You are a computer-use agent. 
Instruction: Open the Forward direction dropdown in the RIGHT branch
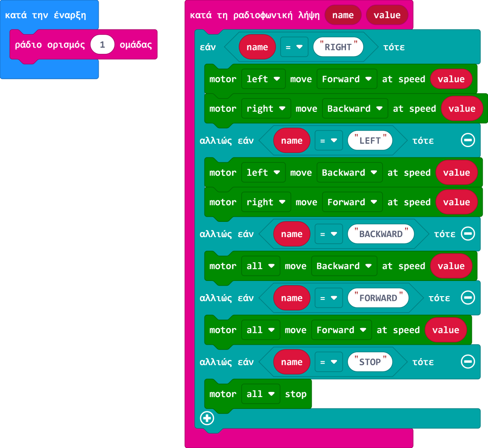point(347,79)
